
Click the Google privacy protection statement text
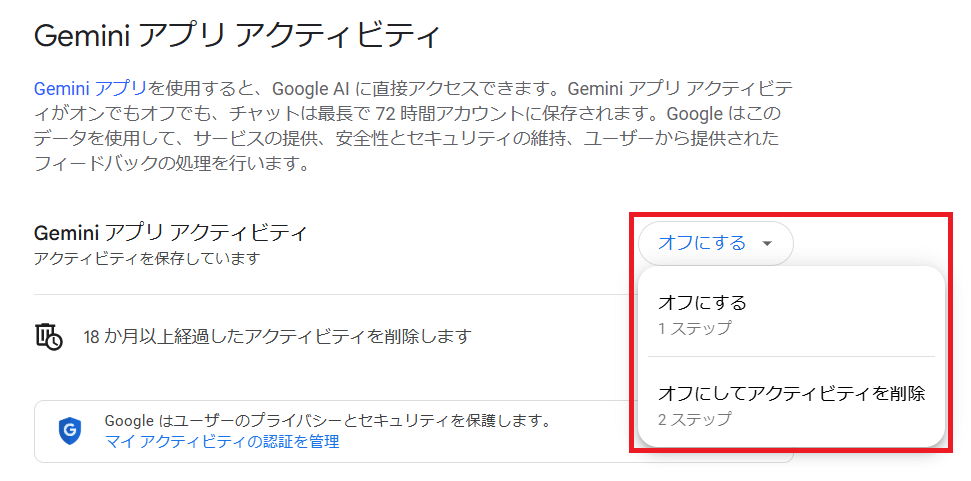[x=328, y=420]
